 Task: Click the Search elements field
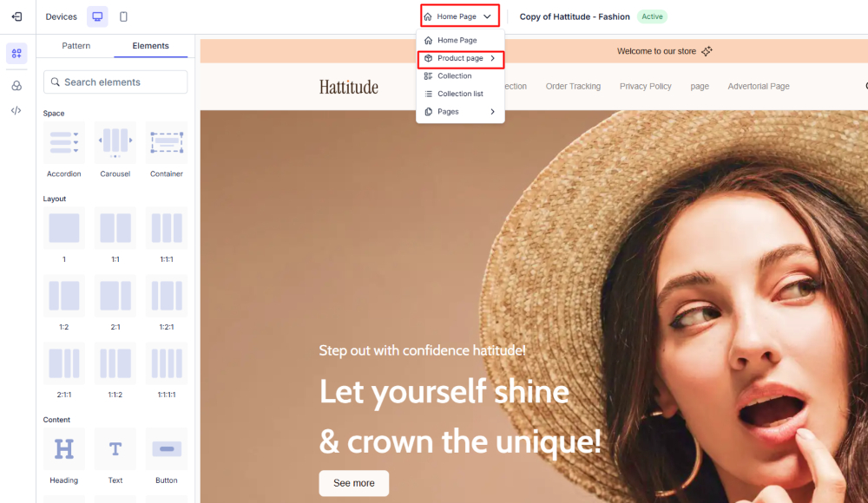pyautogui.click(x=115, y=82)
